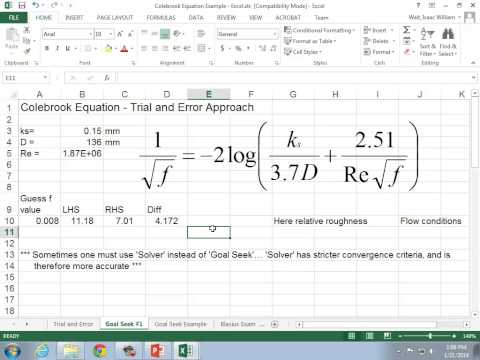The height and width of the screenshot is (360, 480).
Task: Click the Save icon in quick access toolbar
Action: pyautogui.click(x=22, y=5)
